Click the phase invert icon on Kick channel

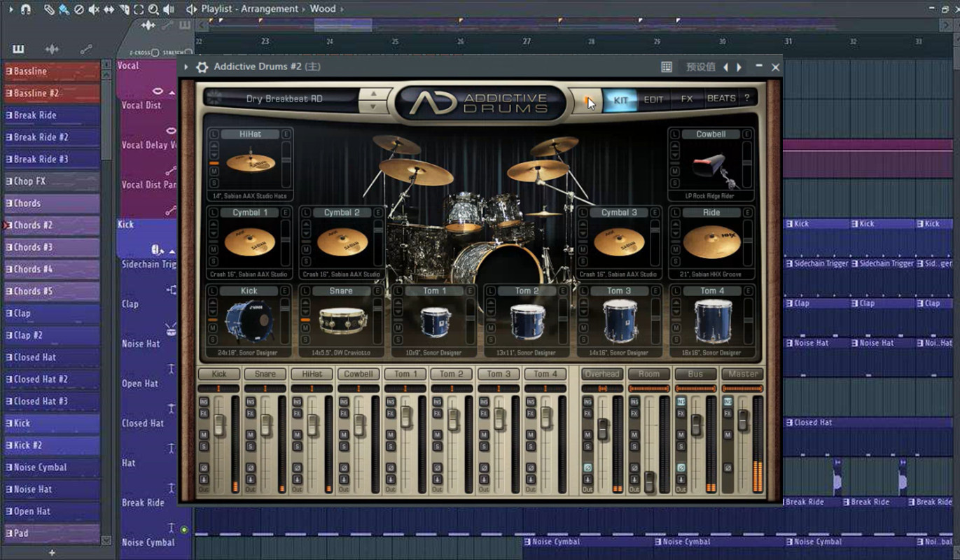[x=204, y=468]
